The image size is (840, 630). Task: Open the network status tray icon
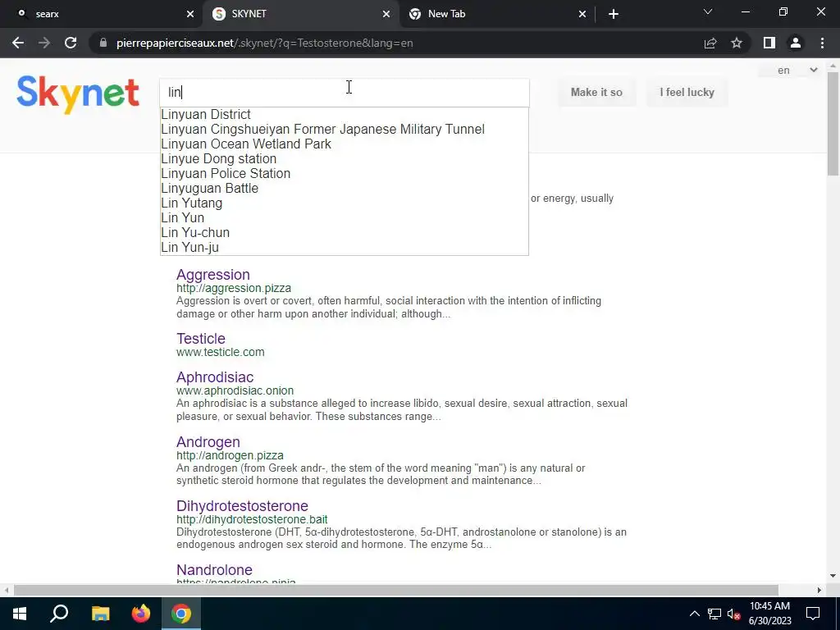[714, 614]
